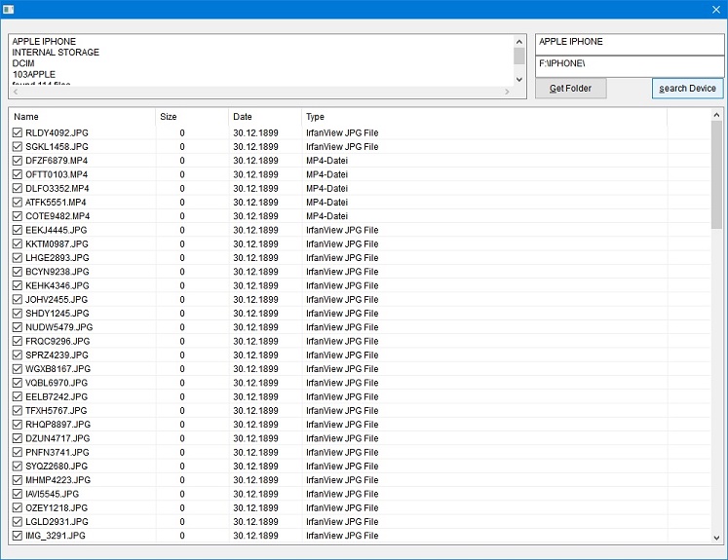Viewport: 728px width, 560px height.
Task: Click the search Device button
Action: [x=687, y=89]
